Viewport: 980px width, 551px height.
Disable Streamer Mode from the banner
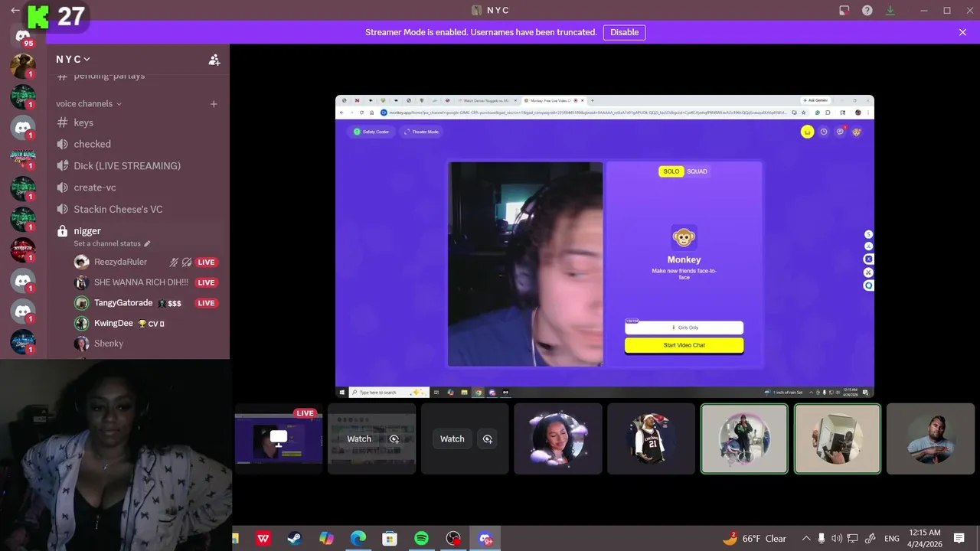click(x=624, y=32)
